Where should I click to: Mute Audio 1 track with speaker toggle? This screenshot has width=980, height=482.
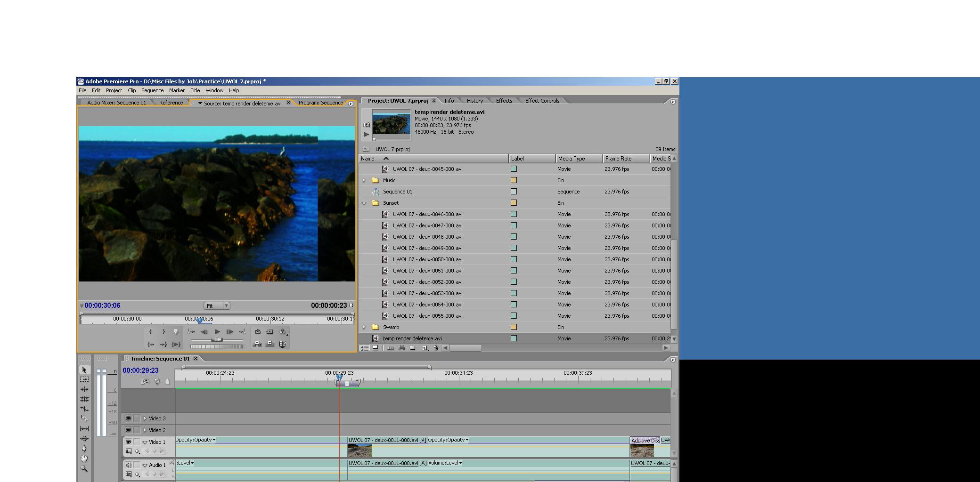(128, 465)
